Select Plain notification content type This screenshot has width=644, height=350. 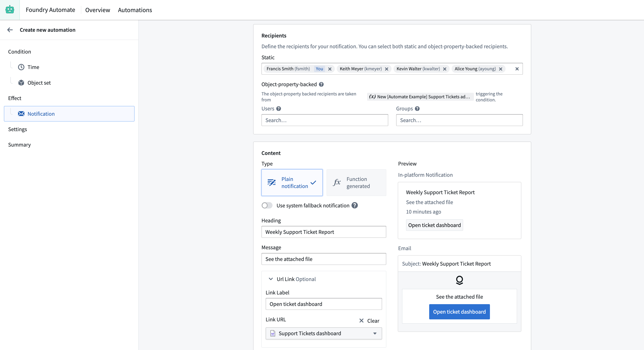292,182
